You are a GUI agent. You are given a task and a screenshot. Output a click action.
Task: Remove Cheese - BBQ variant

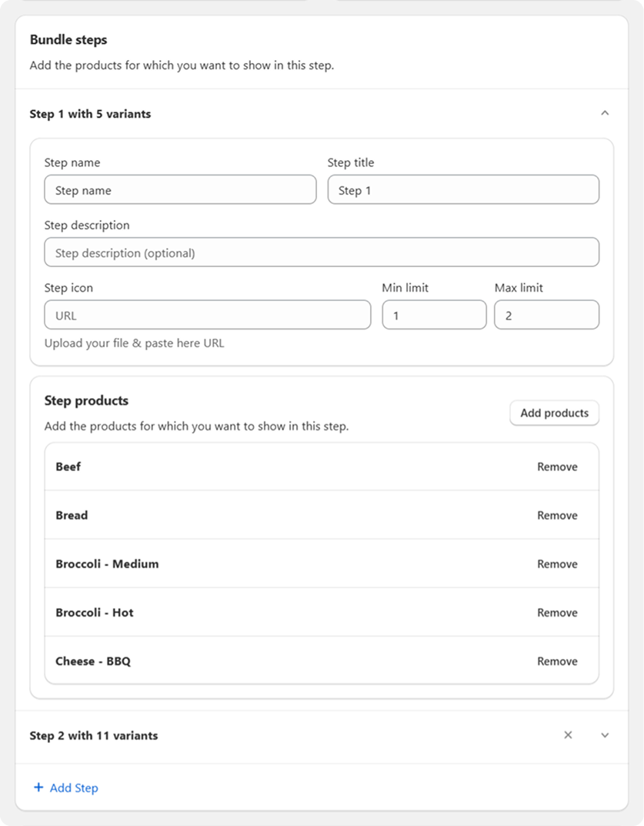[557, 660]
